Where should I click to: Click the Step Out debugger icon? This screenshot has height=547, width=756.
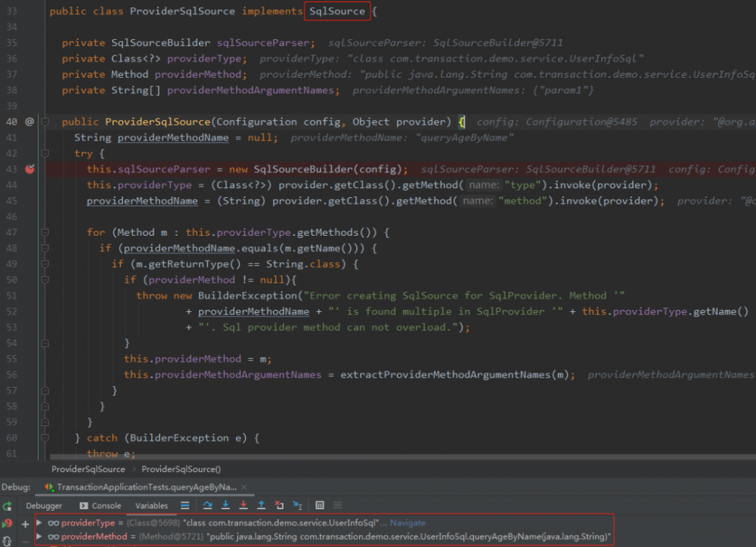point(262,505)
